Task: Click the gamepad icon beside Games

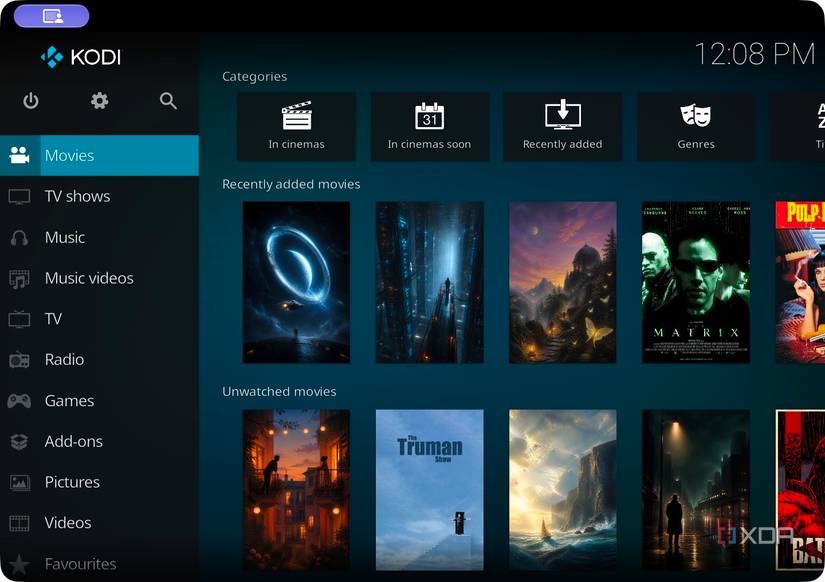Action: pyautogui.click(x=19, y=400)
